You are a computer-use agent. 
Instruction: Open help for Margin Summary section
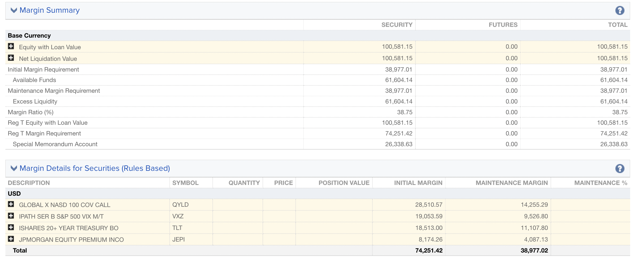tap(620, 11)
